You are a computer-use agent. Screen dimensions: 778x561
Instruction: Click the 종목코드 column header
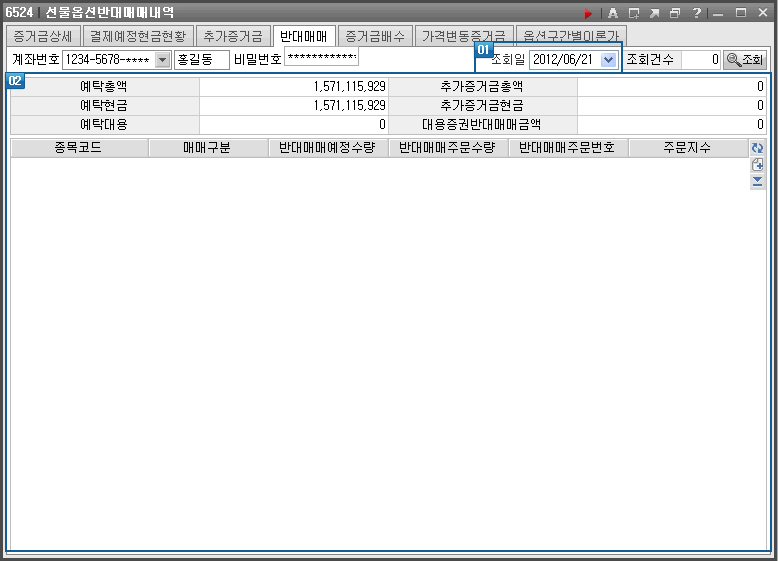pos(79,148)
